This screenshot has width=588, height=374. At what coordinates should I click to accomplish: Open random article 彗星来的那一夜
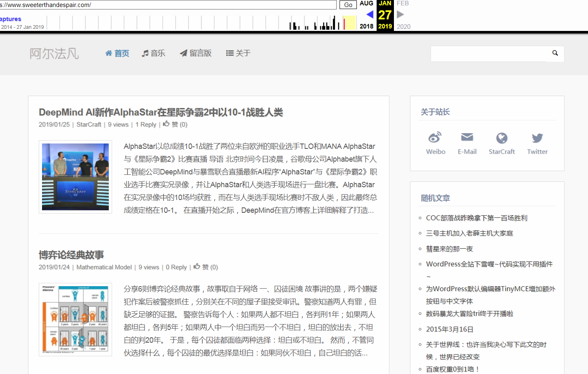pos(450,249)
